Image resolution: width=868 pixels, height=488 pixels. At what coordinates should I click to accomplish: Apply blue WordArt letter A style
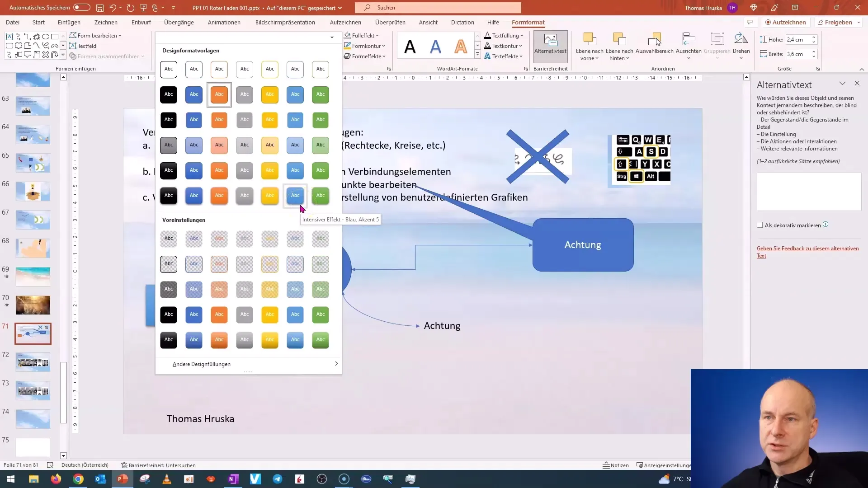coord(435,47)
